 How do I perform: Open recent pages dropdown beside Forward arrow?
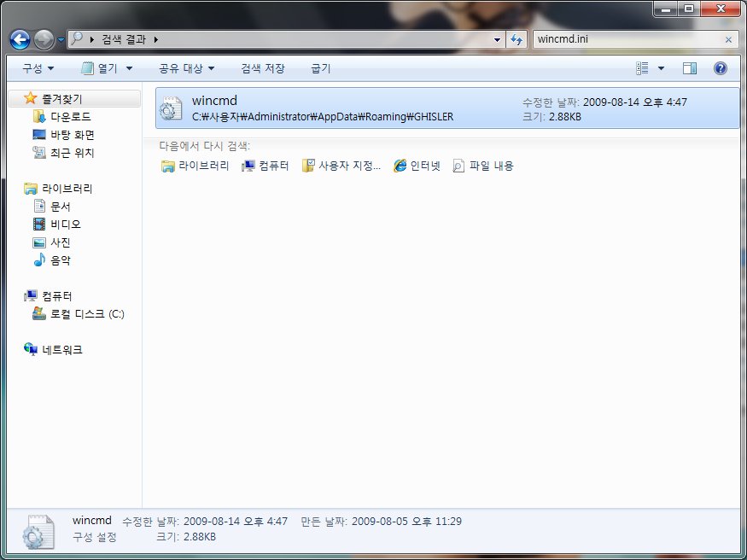pyautogui.click(x=61, y=40)
